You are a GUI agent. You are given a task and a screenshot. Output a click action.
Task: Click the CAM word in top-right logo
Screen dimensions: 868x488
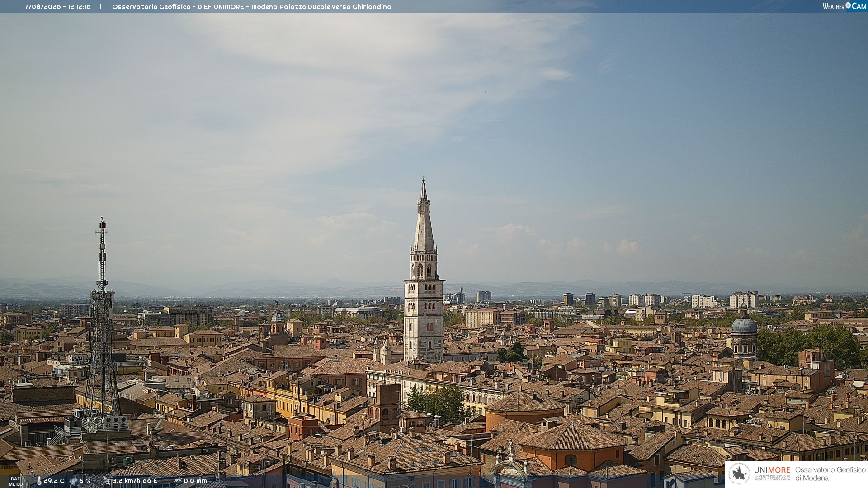(x=859, y=6)
